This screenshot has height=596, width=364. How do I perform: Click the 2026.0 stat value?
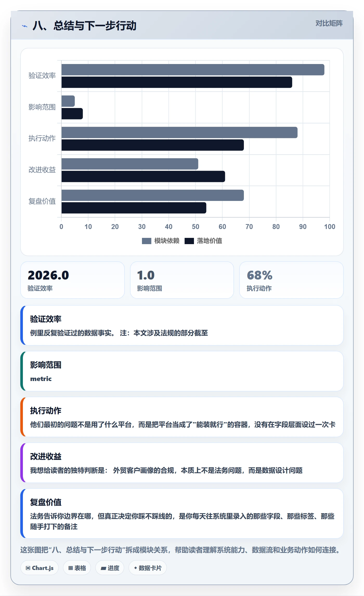coord(48,275)
